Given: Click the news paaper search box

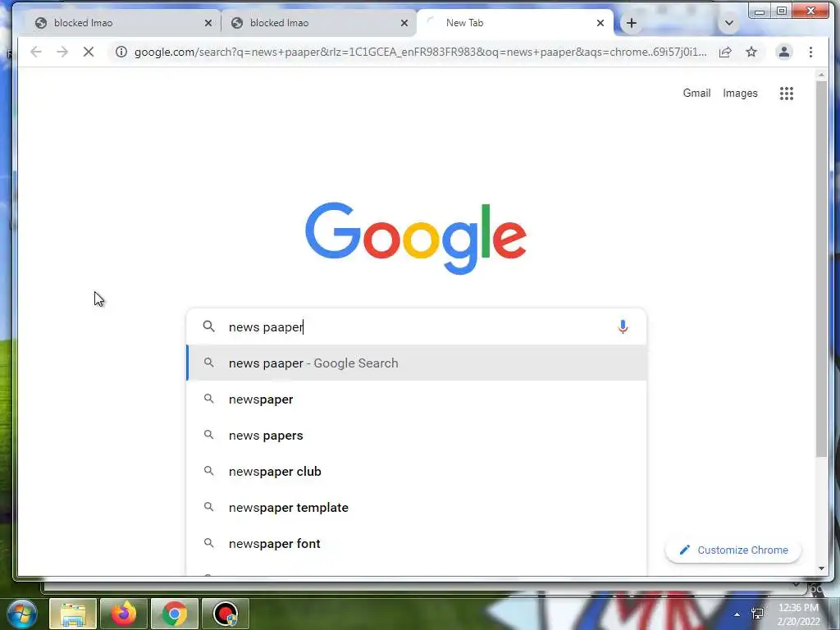Looking at the screenshot, I should tap(416, 326).
